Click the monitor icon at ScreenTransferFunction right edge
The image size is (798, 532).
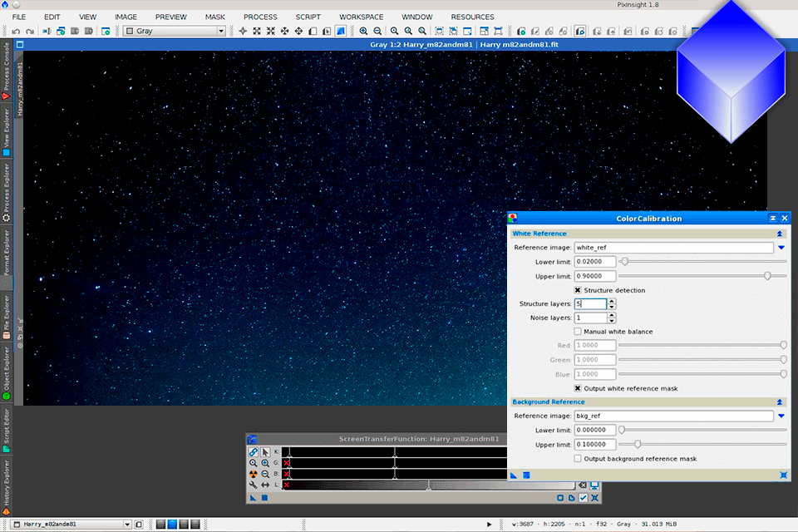(x=594, y=485)
